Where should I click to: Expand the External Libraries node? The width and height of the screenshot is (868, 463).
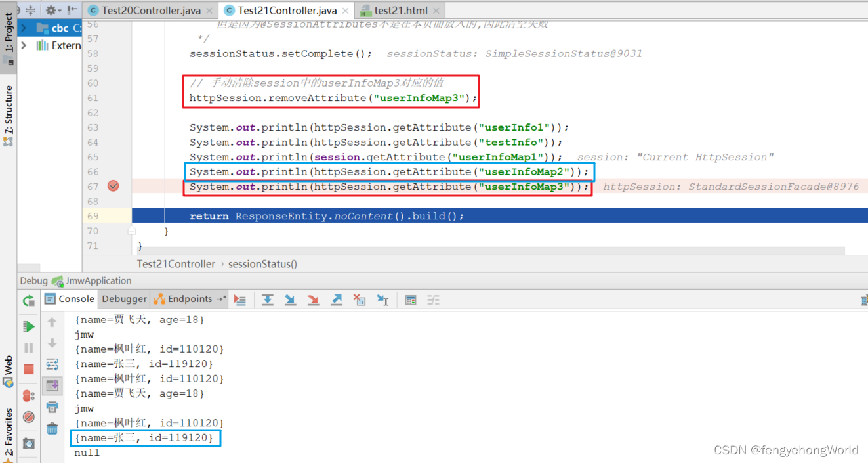pyautogui.click(x=24, y=45)
